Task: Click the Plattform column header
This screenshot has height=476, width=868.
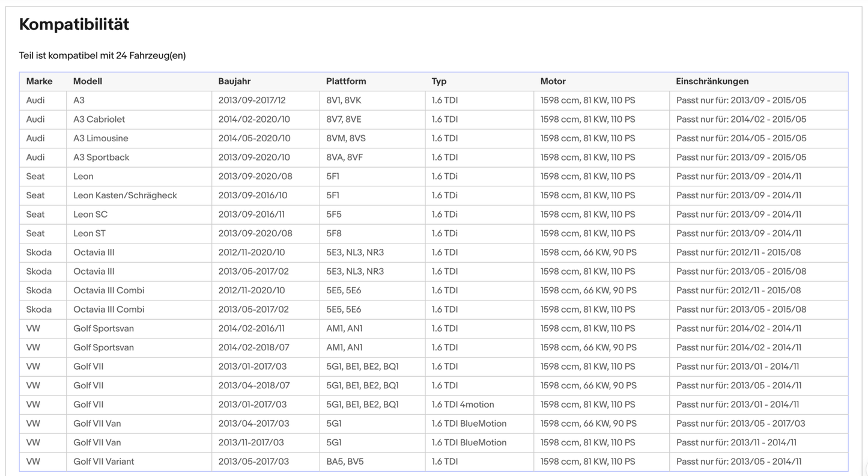Action: (346, 81)
